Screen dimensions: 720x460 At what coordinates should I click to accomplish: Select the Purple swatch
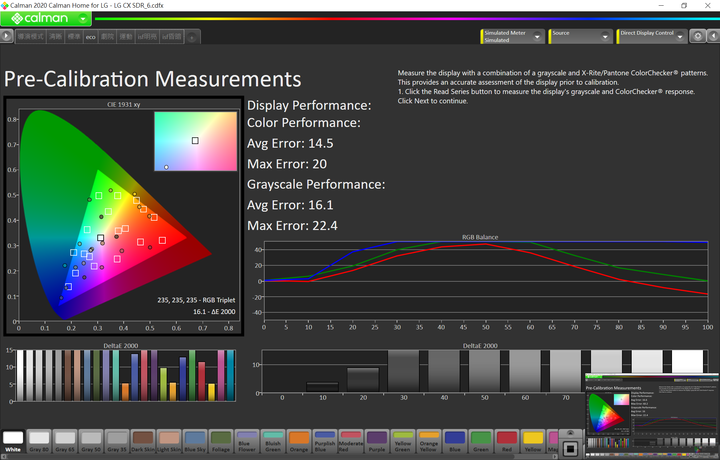tap(377, 442)
